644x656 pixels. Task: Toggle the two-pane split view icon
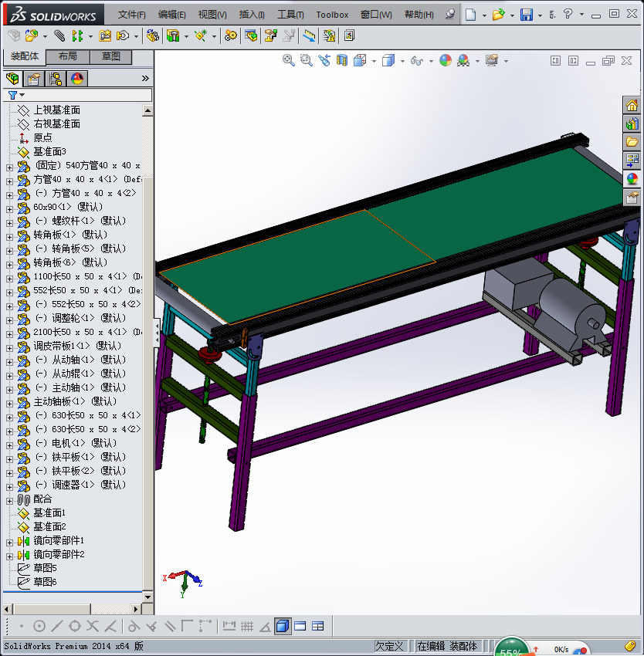click(x=300, y=626)
